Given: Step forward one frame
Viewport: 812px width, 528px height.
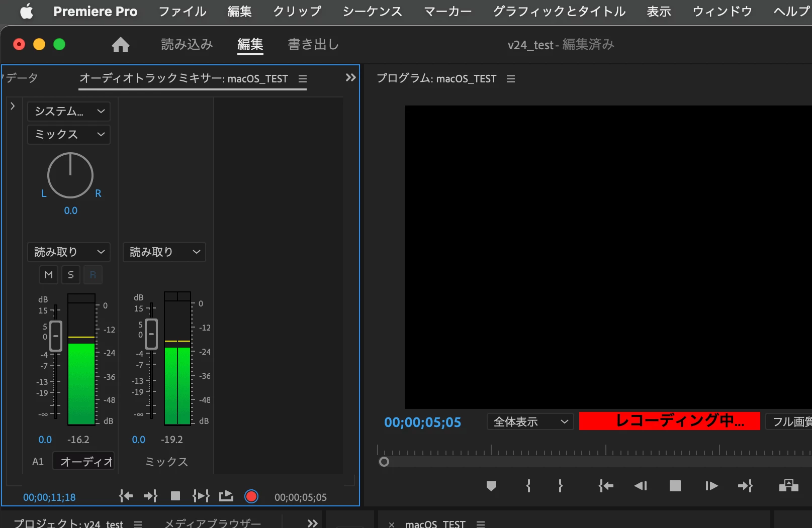Looking at the screenshot, I should pyautogui.click(x=711, y=486).
